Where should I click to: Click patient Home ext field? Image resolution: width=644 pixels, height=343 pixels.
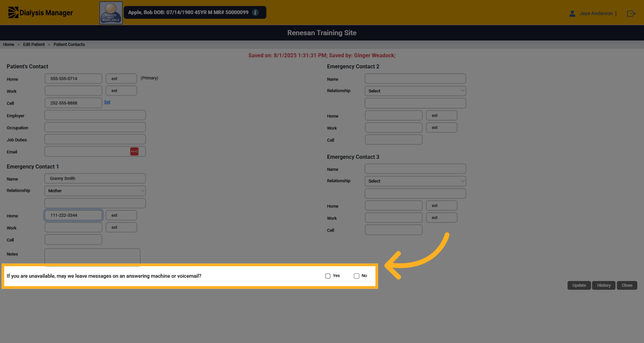[121, 79]
